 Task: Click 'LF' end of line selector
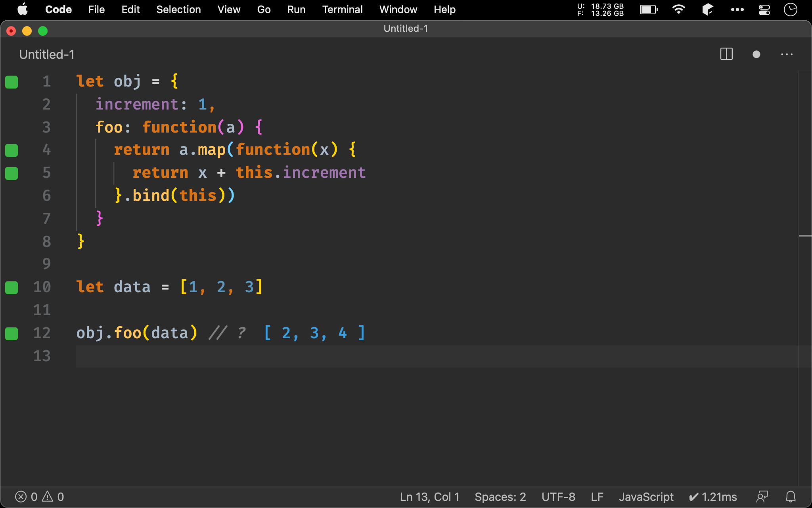pos(597,497)
